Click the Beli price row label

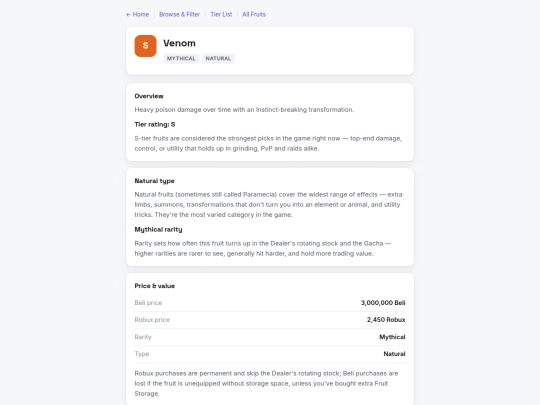(148, 303)
